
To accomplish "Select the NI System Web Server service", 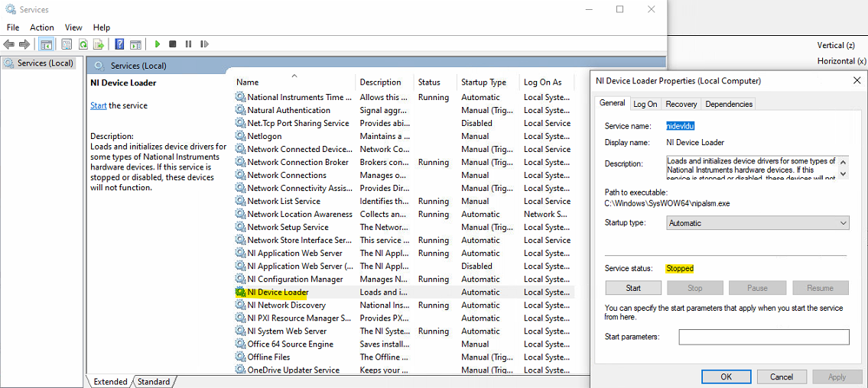I will pos(404,331).
